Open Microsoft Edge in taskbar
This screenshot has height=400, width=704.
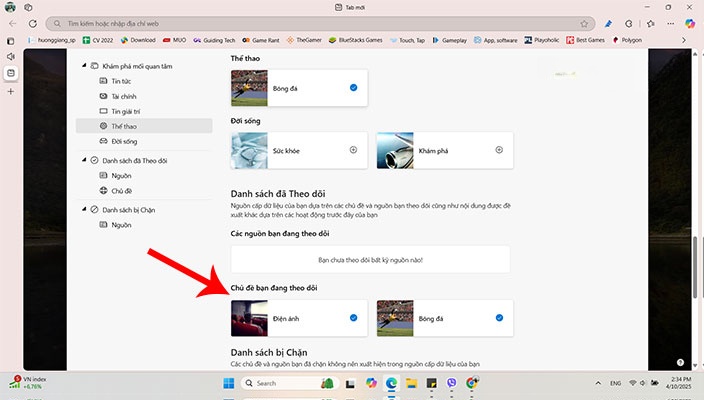point(391,383)
